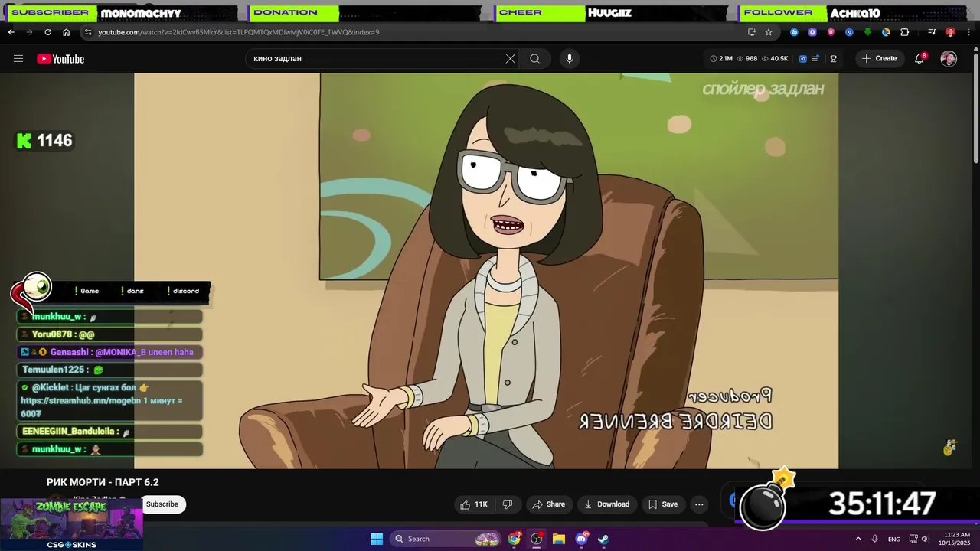Open Chrome profile avatar
This screenshot has width=980, height=551.
point(950,32)
